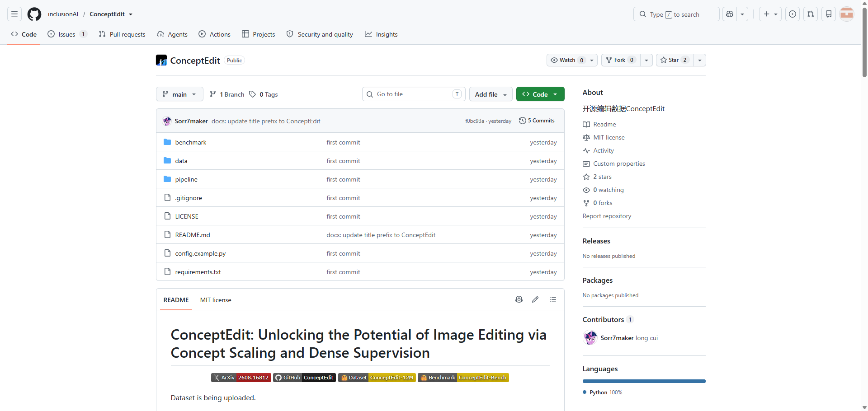The width and height of the screenshot is (868, 411).
Task: Click the Type / to search box
Action: 676,14
